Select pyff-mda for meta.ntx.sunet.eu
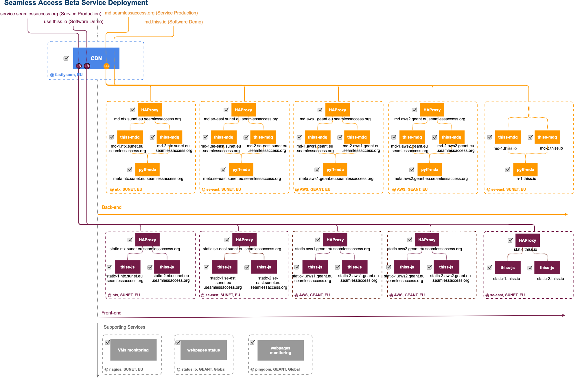Viewport: 582px width, 392px height. (148, 170)
